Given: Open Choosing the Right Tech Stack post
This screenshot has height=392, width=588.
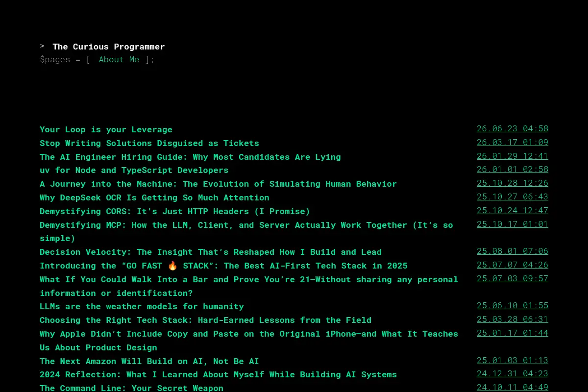Looking at the screenshot, I should point(205,320).
